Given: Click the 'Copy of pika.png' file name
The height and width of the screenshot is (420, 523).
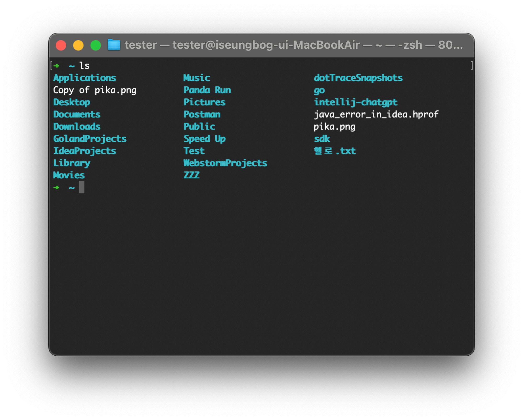Looking at the screenshot, I should pyautogui.click(x=95, y=90).
